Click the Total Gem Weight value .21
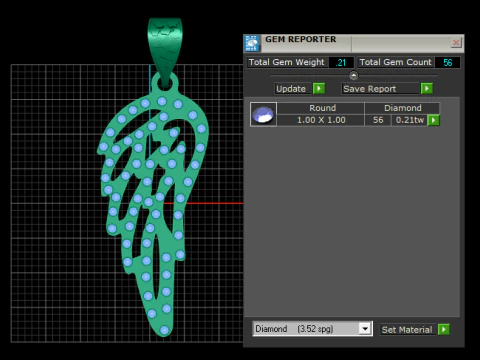Viewport: 480px width, 360px height. tap(341, 63)
